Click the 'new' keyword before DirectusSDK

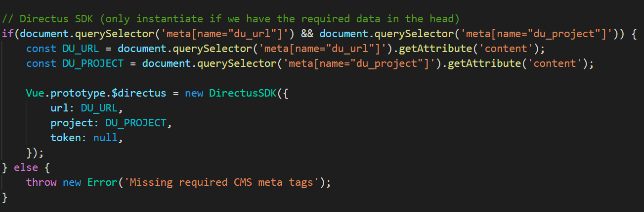pos(194,93)
